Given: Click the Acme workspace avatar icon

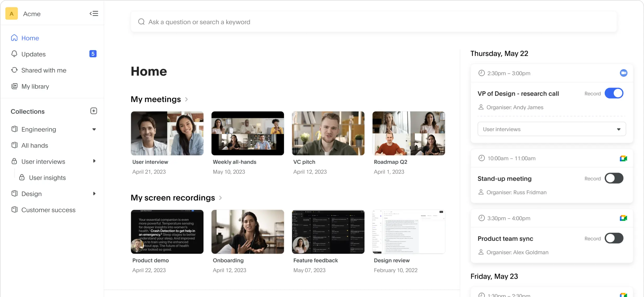Looking at the screenshot, I should pos(12,14).
